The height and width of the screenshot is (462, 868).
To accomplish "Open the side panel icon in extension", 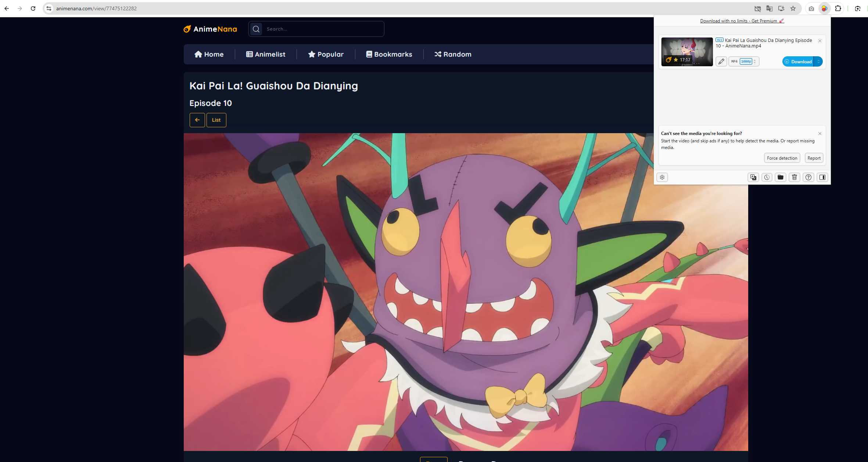I will coord(822,177).
